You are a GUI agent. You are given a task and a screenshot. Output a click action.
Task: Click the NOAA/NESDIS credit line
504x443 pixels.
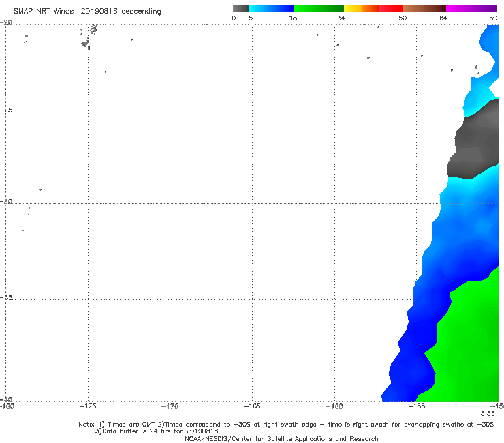[281, 438]
